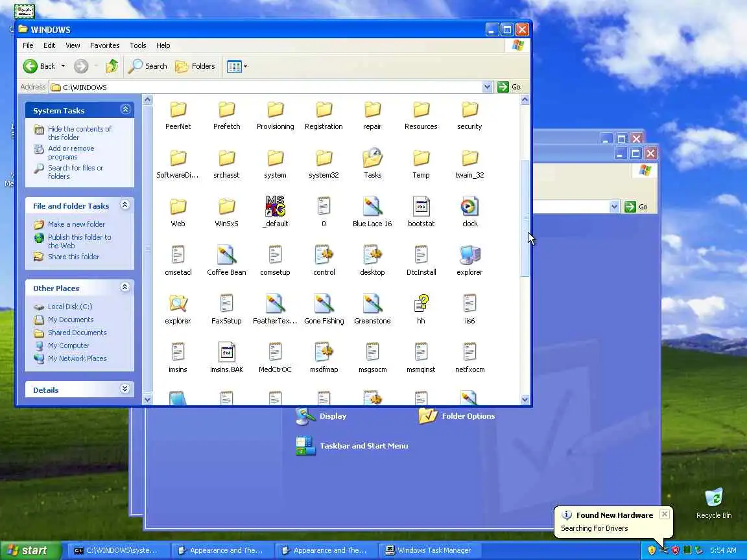This screenshot has width=747, height=560.
Task: Click the Start button
Action: (x=30, y=550)
